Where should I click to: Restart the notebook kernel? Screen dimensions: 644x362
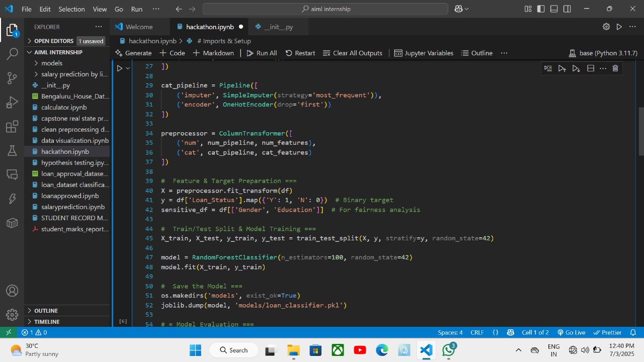pyautogui.click(x=300, y=53)
